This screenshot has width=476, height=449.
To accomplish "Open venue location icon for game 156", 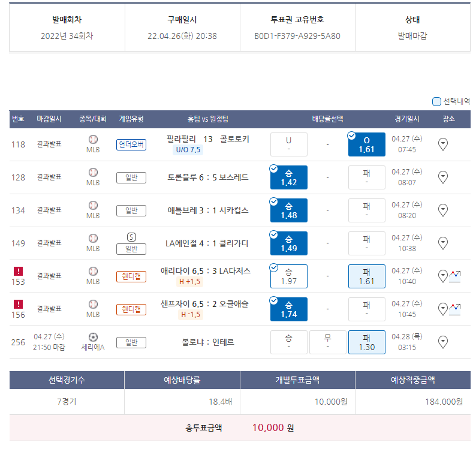I will (443, 309).
